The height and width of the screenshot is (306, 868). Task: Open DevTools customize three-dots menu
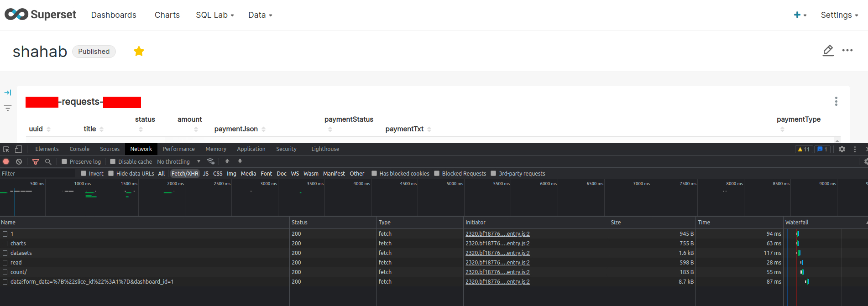(855, 149)
